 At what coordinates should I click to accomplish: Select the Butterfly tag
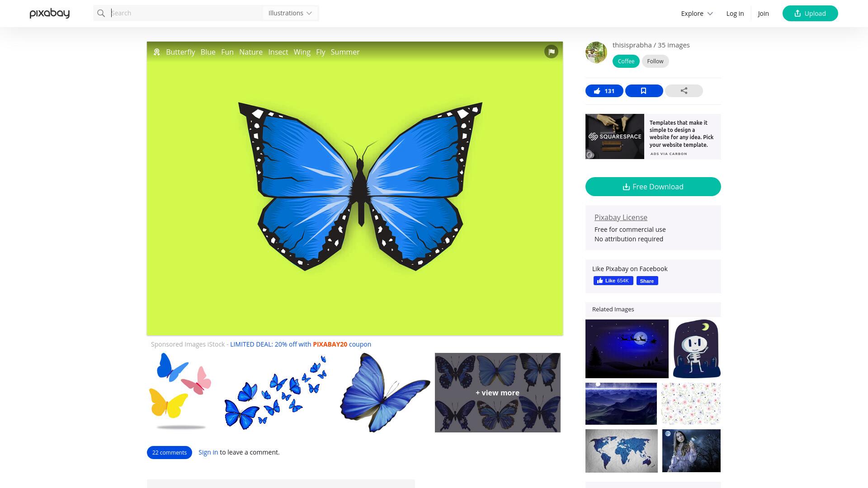[x=180, y=52]
